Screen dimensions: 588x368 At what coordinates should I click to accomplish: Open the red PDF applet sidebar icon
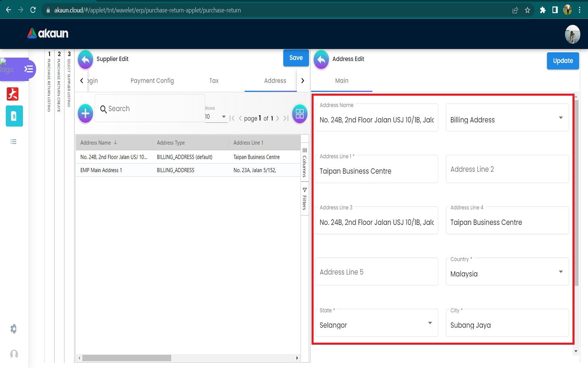[x=13, y=94]
